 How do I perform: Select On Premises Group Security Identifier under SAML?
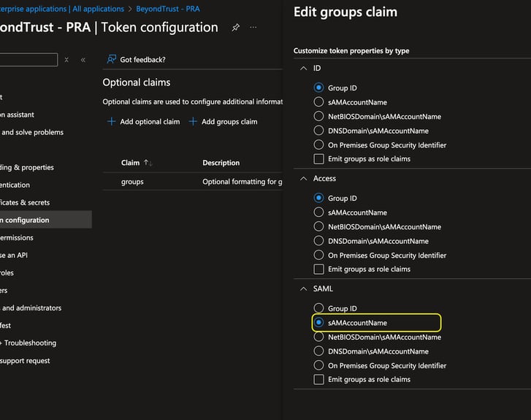pyautogui.click(x=318, y=365)
